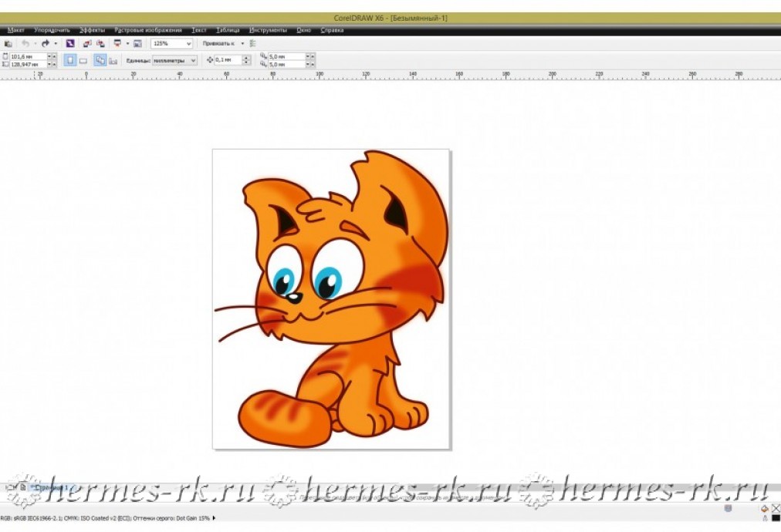Open the Эффекты menu

point(92,30)
